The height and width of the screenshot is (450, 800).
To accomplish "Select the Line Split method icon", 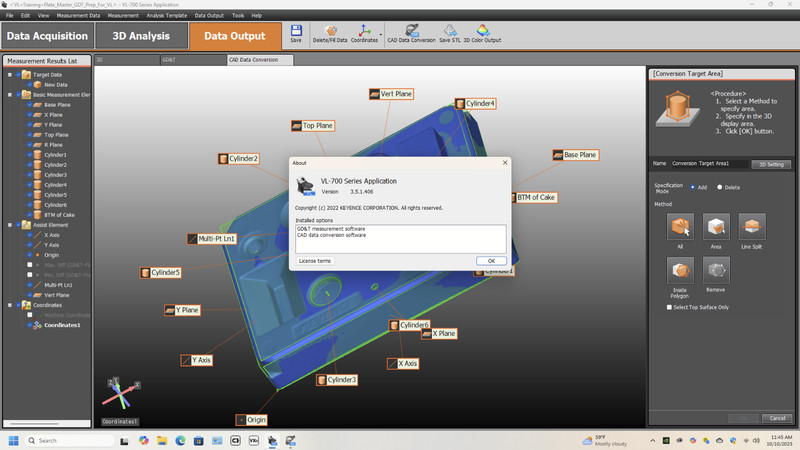I will point(752,227).
